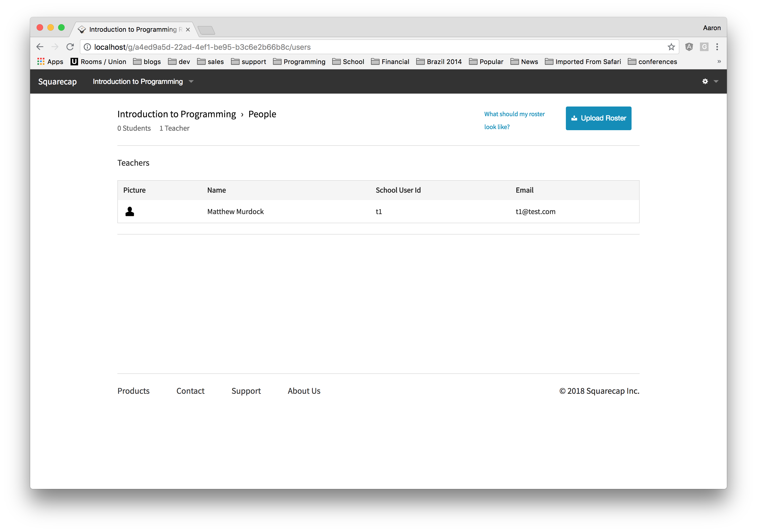The image size is (757, 532).
Task: Click Matthew Murdock's profile picture icon
Action: pyautogui.click(x=129, y=211)
